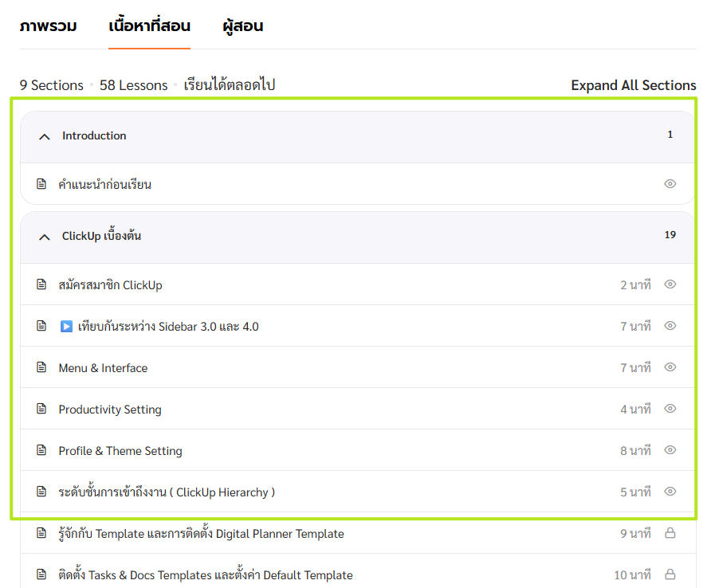Click document icon beside คำแนะนำก่อนเรียน
This screenshot has height=588, width=707.
pos(41,184)
